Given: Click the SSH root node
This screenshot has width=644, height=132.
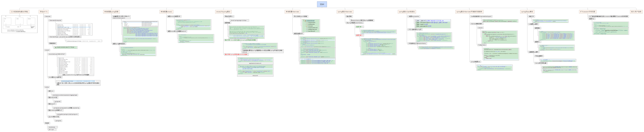Looking at the screenshot, I should point(322,4).
